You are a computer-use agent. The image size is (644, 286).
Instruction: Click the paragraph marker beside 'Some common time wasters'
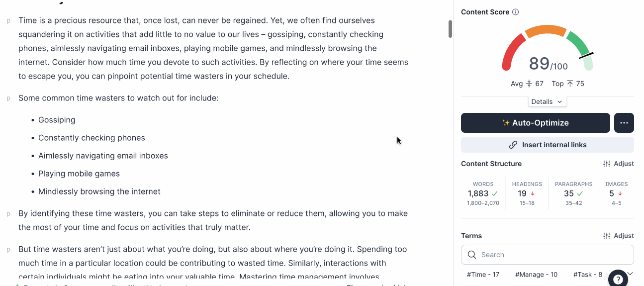(8, 98)
